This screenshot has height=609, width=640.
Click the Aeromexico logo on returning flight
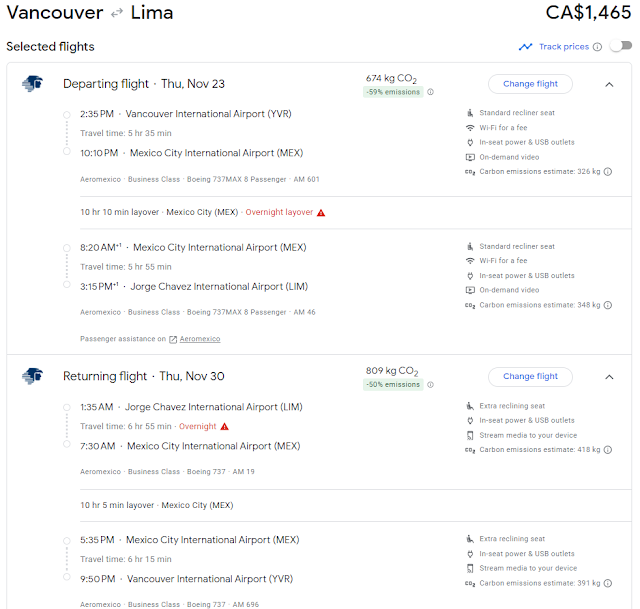tap(33, 376)
